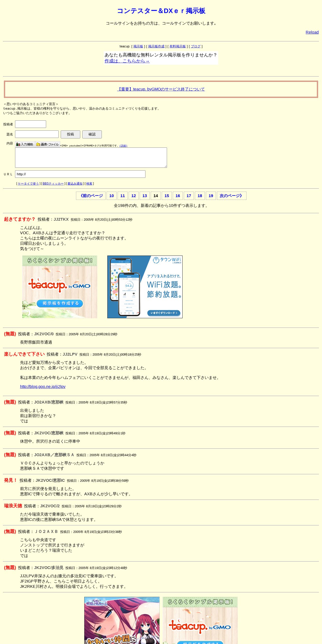Open the teacup. byGMO service termination notice
This screenshot has height=644, width=322.
click(161, 89)
